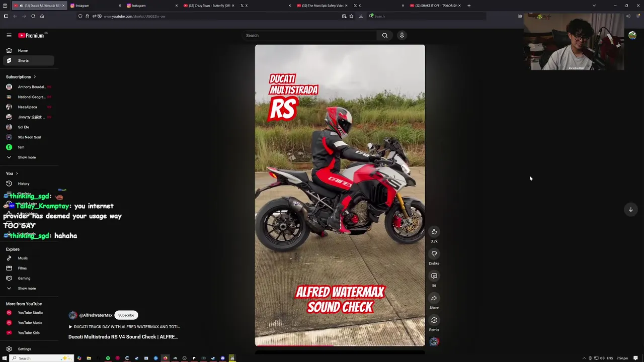644x362 pixels.
Task: Bookmark this page with star icon
Action: [x=351, y=16]
